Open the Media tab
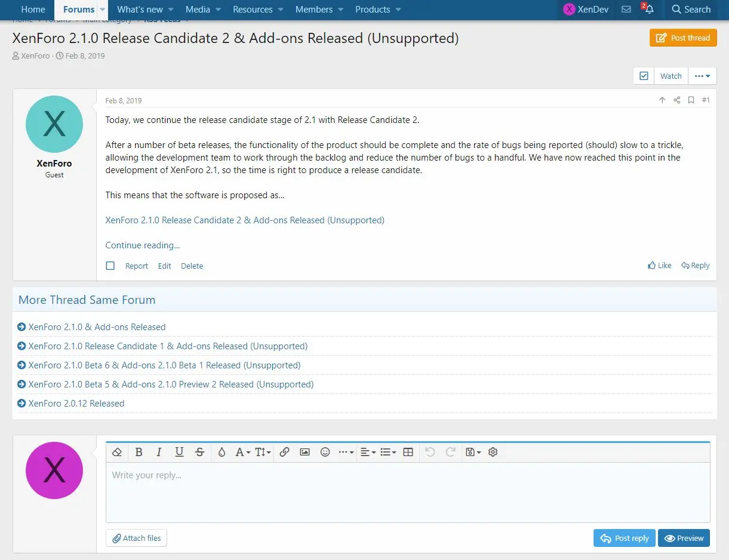 198,10
